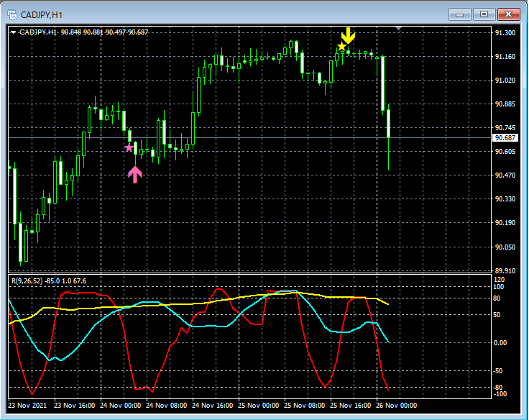
Task: Click the 23 Nov 16:00 time label
Action: tap(74, 405)
